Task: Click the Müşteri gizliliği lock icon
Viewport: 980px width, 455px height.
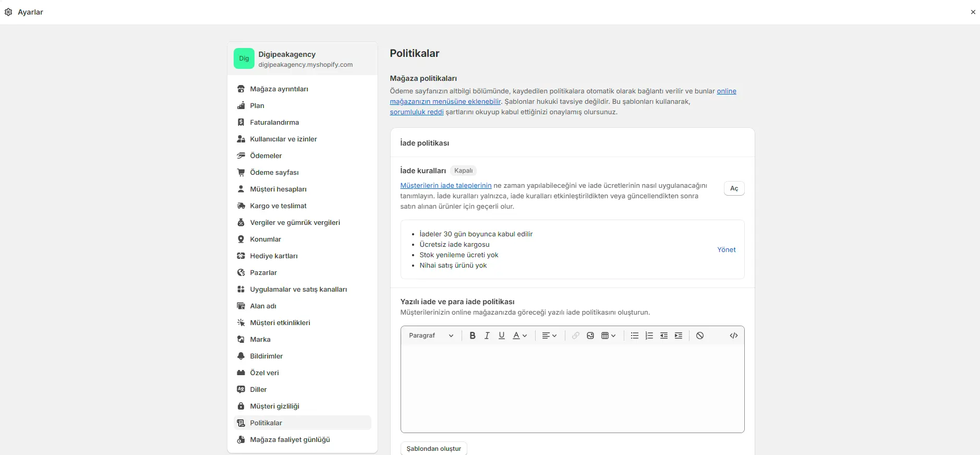Action: pos(241,406)
